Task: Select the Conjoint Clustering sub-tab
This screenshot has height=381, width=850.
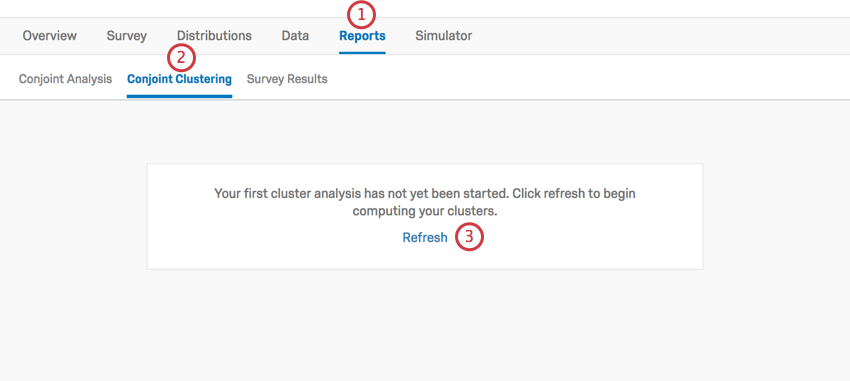Action: click(179, 79)
